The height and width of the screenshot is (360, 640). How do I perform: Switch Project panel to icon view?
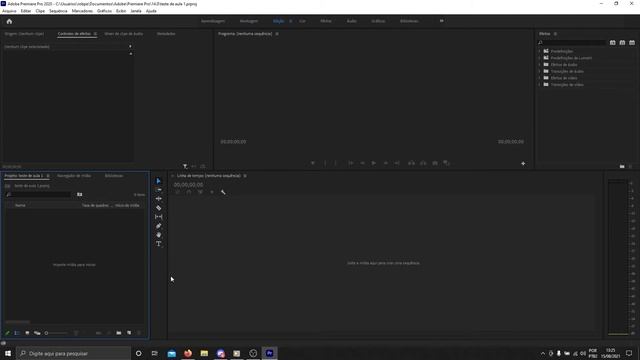27,333
